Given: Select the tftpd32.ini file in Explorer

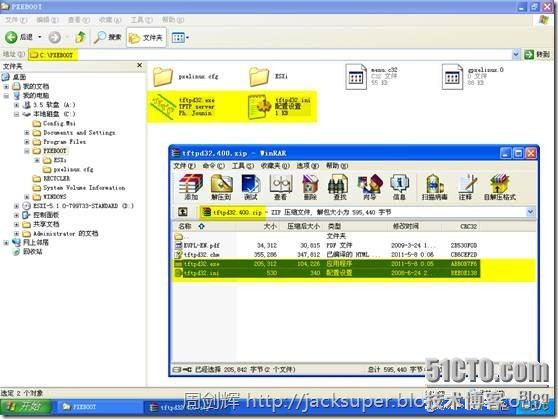Looking at the screenshot, I should click(280, 106).
